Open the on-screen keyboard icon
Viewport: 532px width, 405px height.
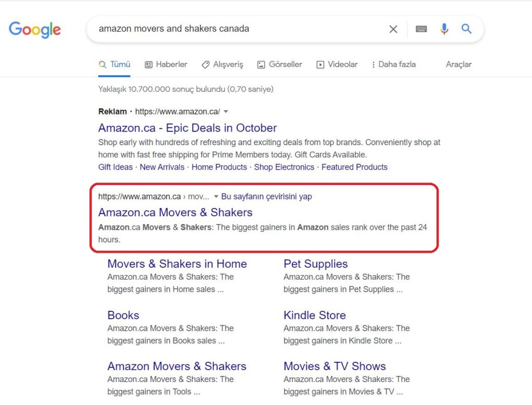point(421,29)
